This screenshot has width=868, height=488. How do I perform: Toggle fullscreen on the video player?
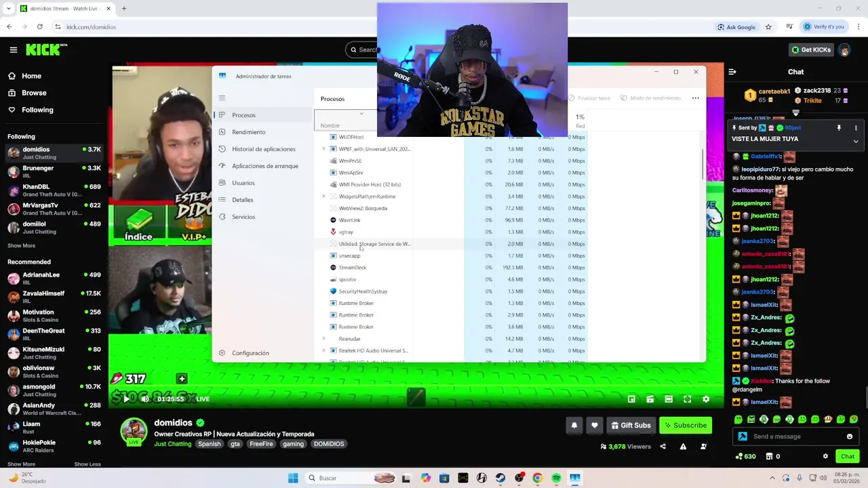(x=688, y=399)
